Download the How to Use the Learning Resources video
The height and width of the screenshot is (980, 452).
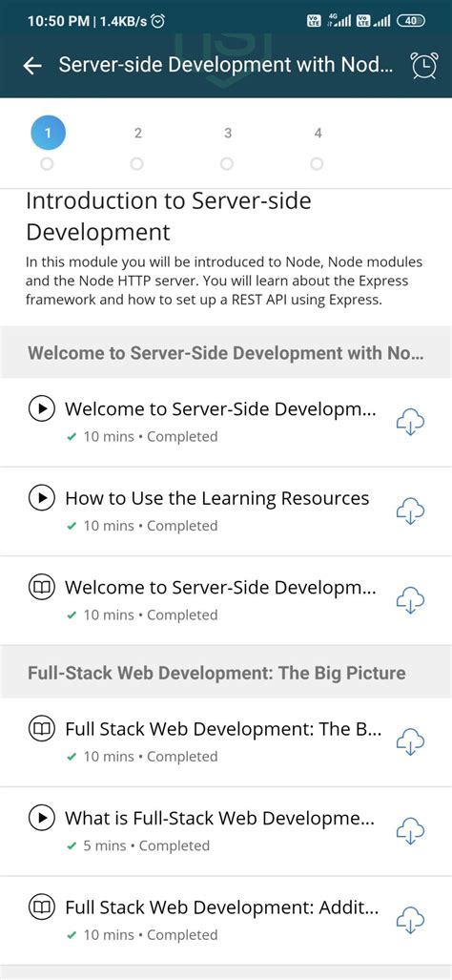tap(410, 511)
